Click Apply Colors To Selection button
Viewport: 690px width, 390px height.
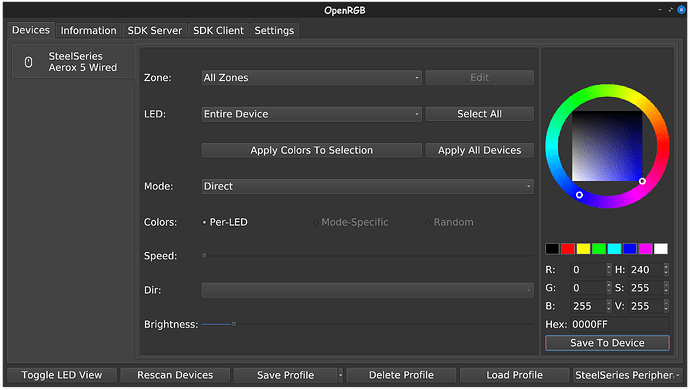point(312,150)
